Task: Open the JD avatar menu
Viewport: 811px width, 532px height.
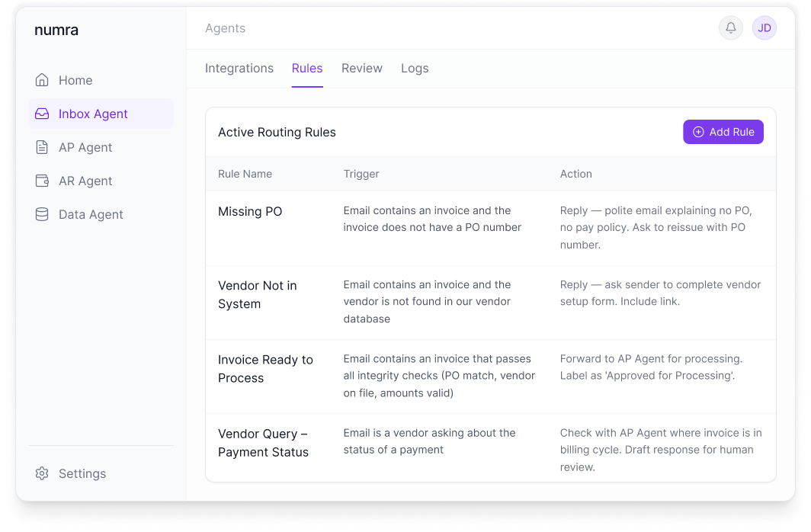Action: coord(764,28)
